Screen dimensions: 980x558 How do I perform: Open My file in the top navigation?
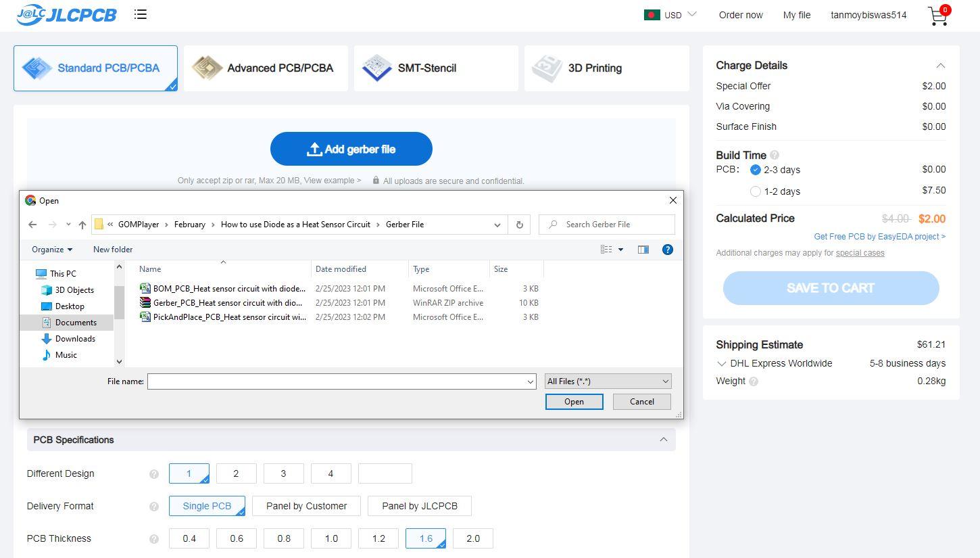797,15
